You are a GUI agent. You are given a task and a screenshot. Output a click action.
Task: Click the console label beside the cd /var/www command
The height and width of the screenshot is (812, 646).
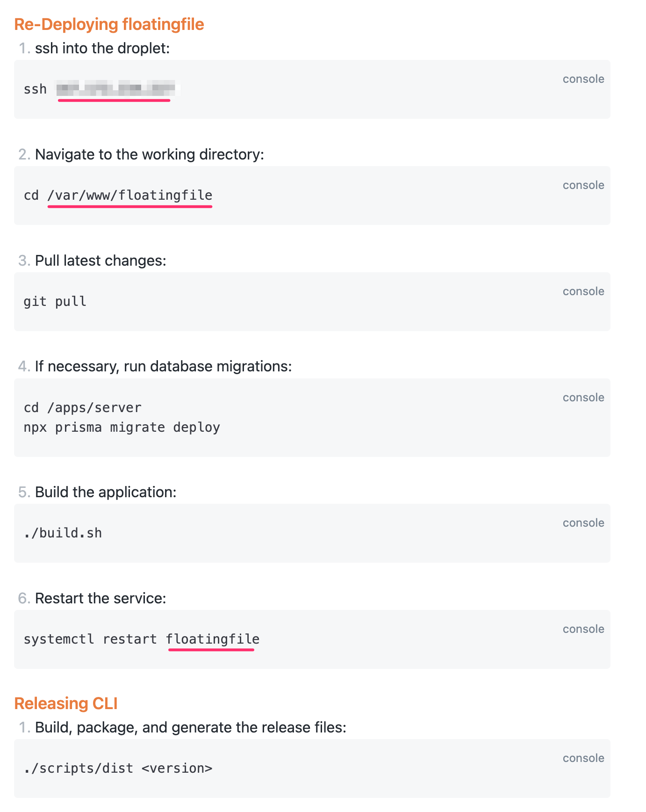pos(583,185)
